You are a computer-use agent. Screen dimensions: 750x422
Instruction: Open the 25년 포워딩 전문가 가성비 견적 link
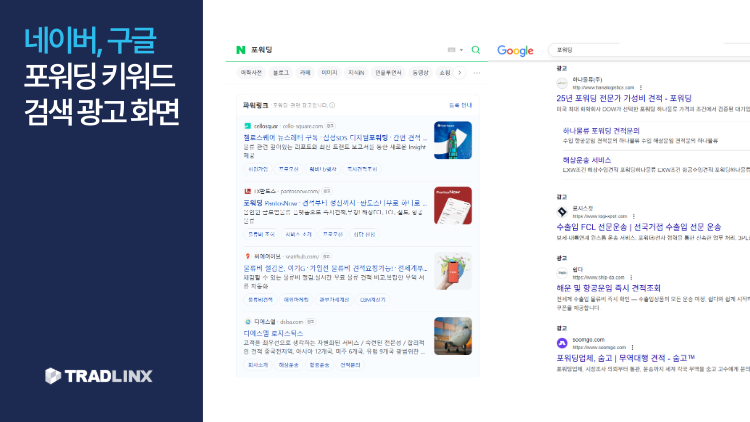tap(624, 99)
